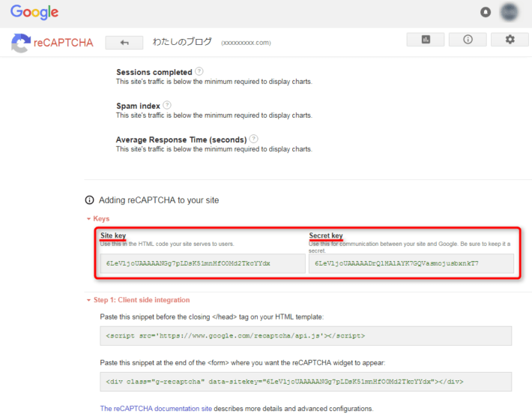Screen dimensions: 532x420
Task: Click the info icon beside Adding reCAPTCHA heading
Action: point(90,200)
